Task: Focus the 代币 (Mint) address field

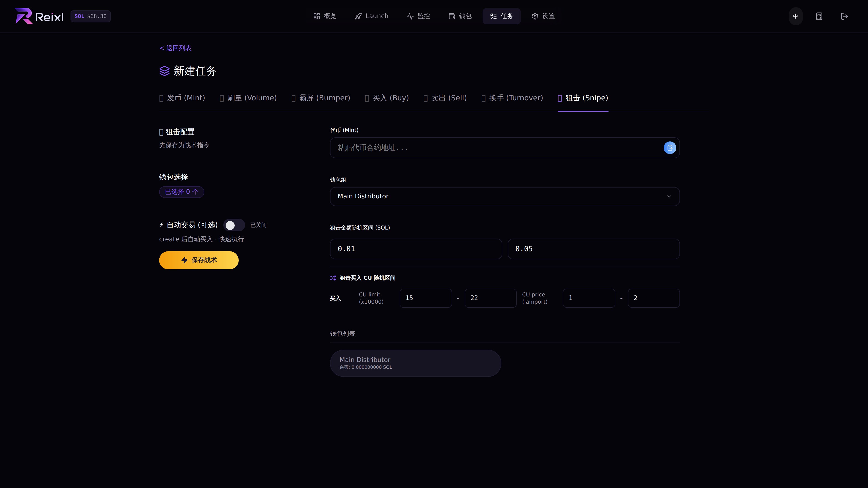Action: [x=505, y=148]
